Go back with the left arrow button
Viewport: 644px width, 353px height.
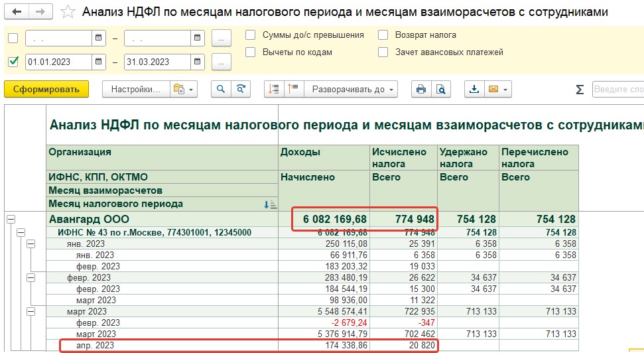click(17, 11)
